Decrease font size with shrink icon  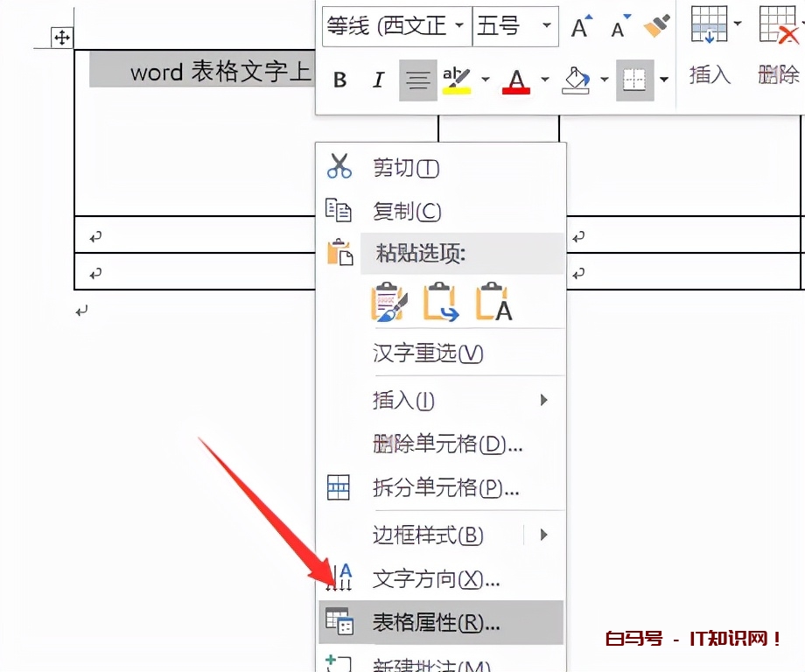tap(619, 27)
